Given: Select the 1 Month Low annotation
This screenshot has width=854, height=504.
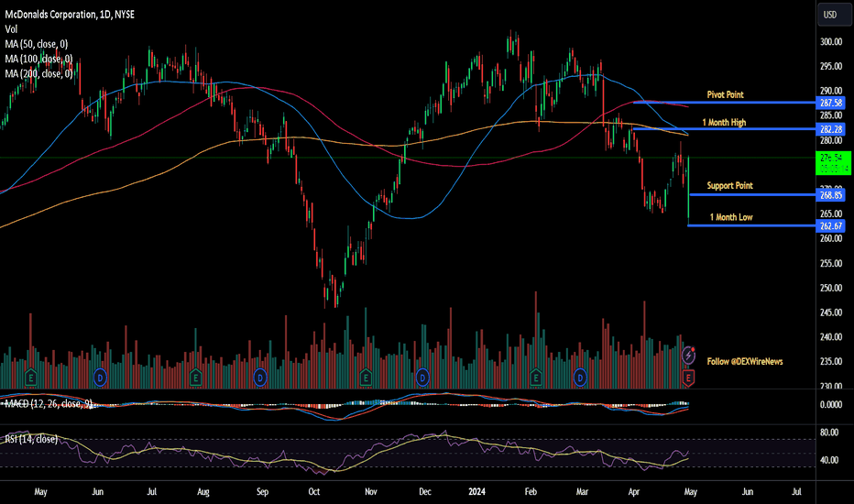Looking at the screenshot, I should [731, 217].
